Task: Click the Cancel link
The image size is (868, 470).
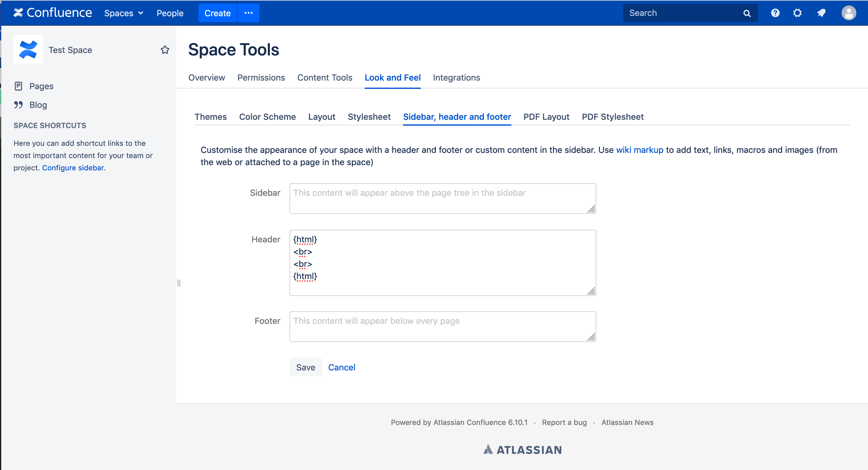Action: pyautogui.click(x=341, y=367)
